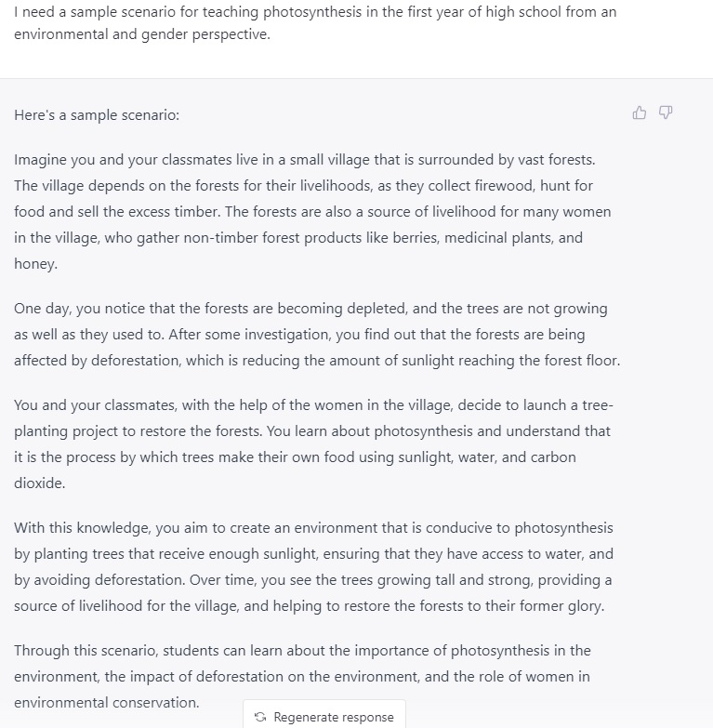Click the word "honey." ending the first paragraph
Image resolution: width=713 pixels, height=728 pixels.
coord(35,264)
